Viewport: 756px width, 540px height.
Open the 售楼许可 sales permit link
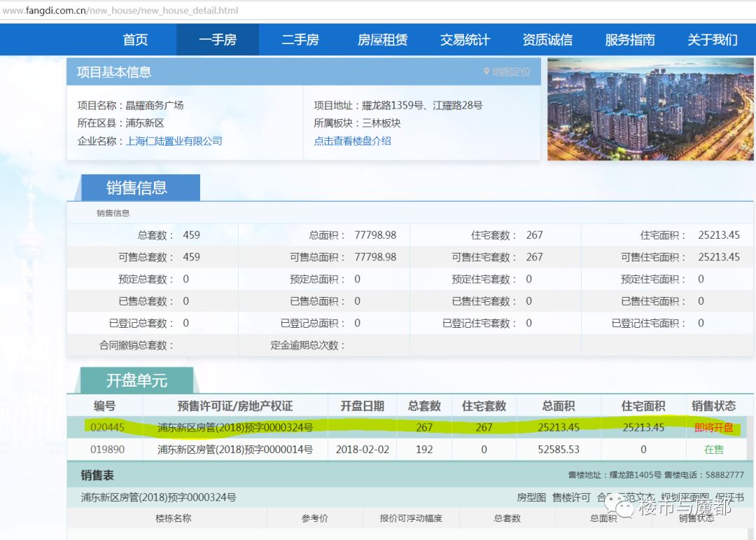[x=571, y=497]
